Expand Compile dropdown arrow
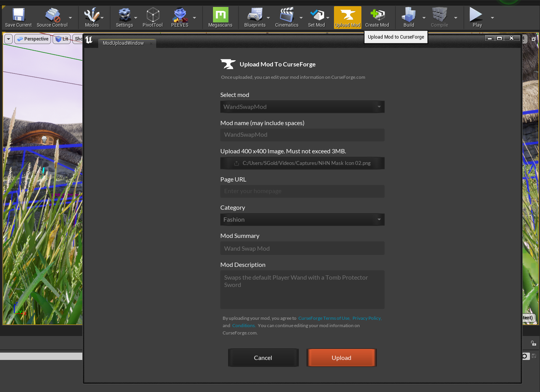The width and height of the screenshot is (540, 392). click(x=456, y=18)
